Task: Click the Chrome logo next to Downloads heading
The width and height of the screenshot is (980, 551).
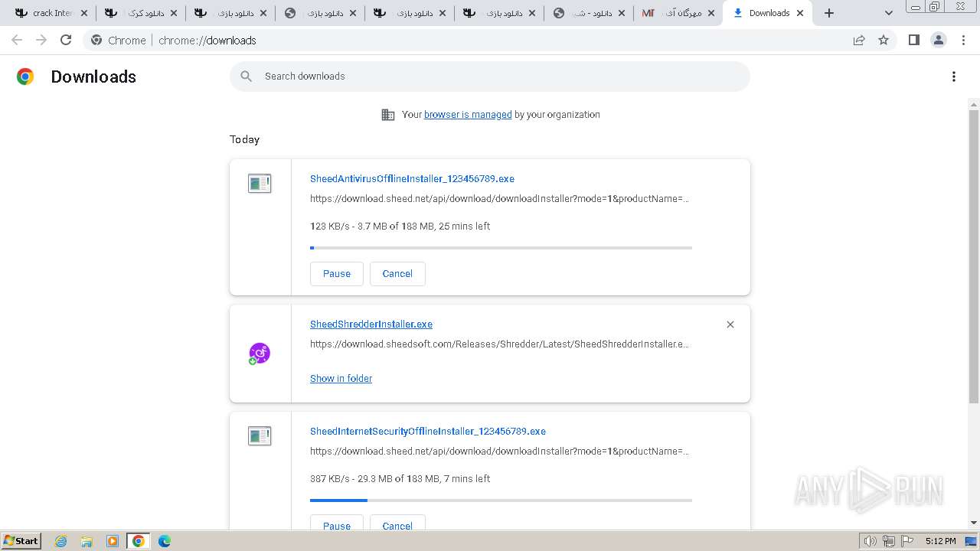Action: (25, 77)
